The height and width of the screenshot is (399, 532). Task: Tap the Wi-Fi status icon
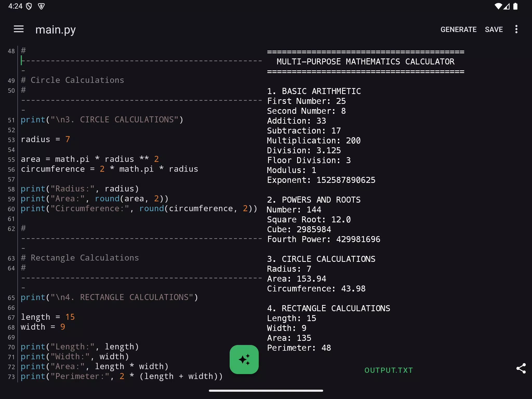point(498,6)
